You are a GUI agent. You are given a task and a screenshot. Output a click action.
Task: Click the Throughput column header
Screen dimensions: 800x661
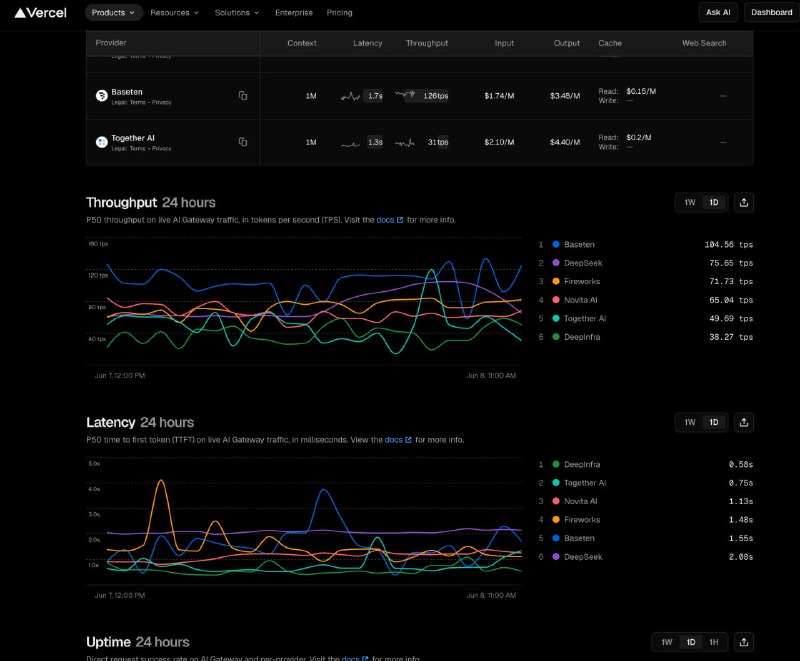point(427,43)
